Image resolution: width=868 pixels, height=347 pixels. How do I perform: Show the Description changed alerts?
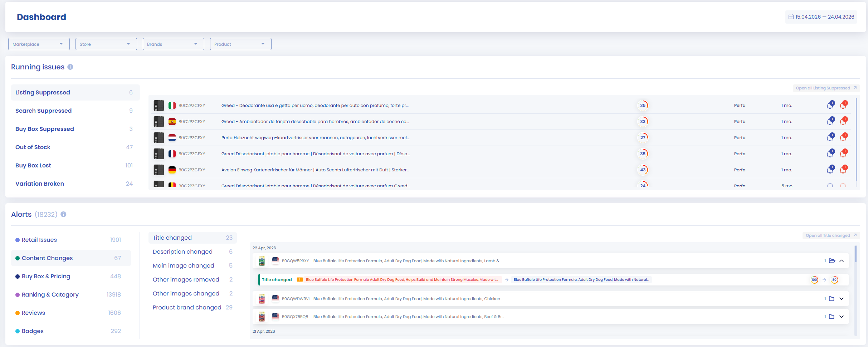tap(182, 251)
